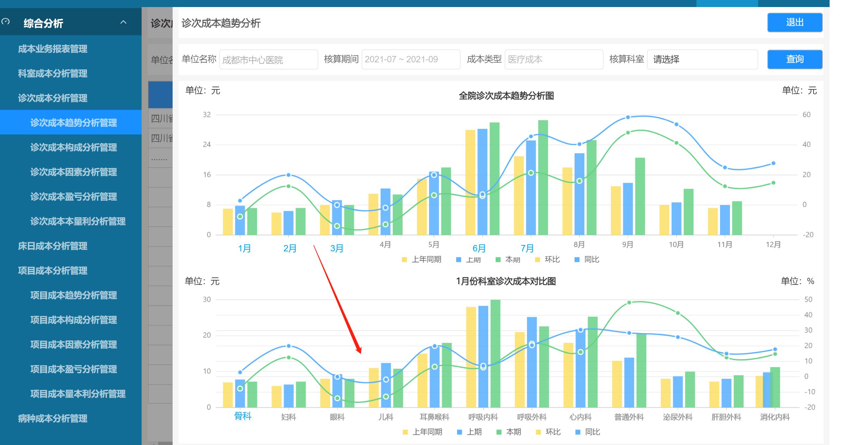Open 病种成本分析管理 menu item
The image size is (868, 445).
click(53, 418)
